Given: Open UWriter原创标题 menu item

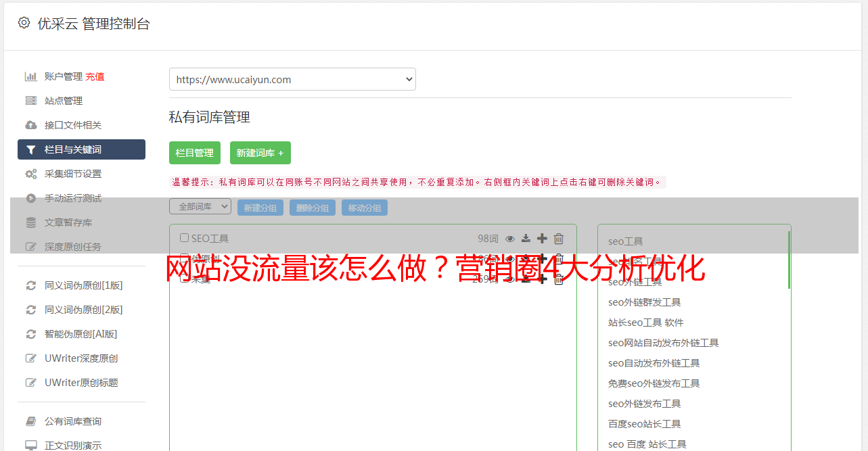Looking at the screenshot, I should pyautogui.click(x=81, y=383).
